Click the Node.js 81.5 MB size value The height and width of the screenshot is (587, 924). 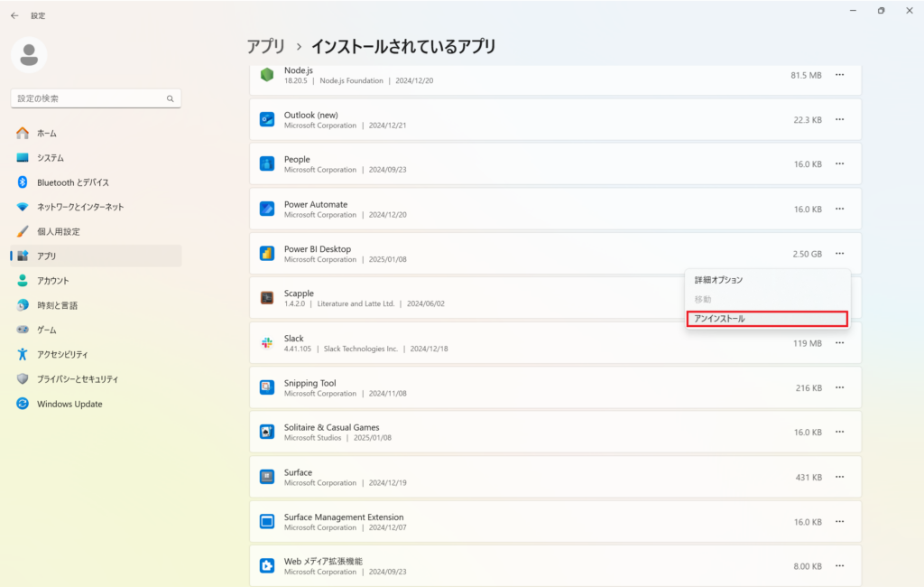pyautogui.click(x=806, y=76)
